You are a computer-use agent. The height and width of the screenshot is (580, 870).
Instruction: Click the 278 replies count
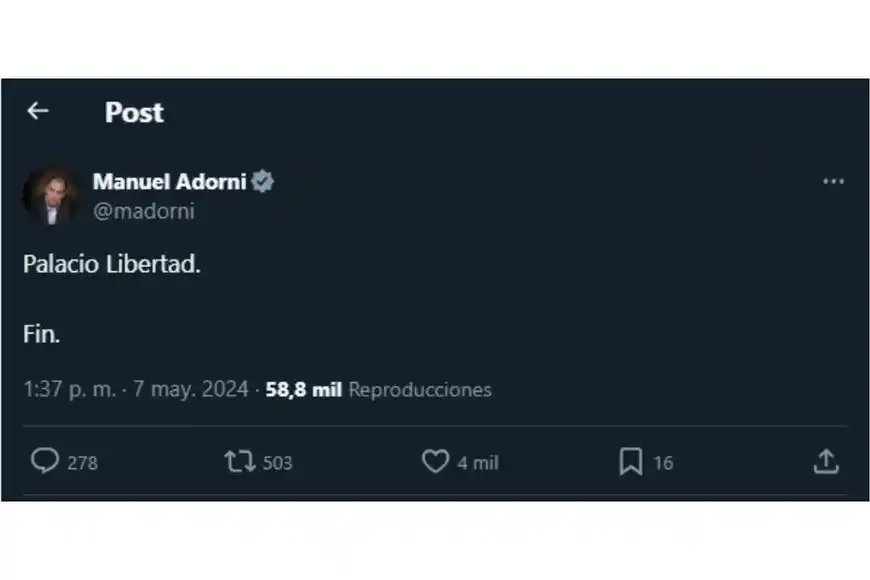(x=82, y=463)
